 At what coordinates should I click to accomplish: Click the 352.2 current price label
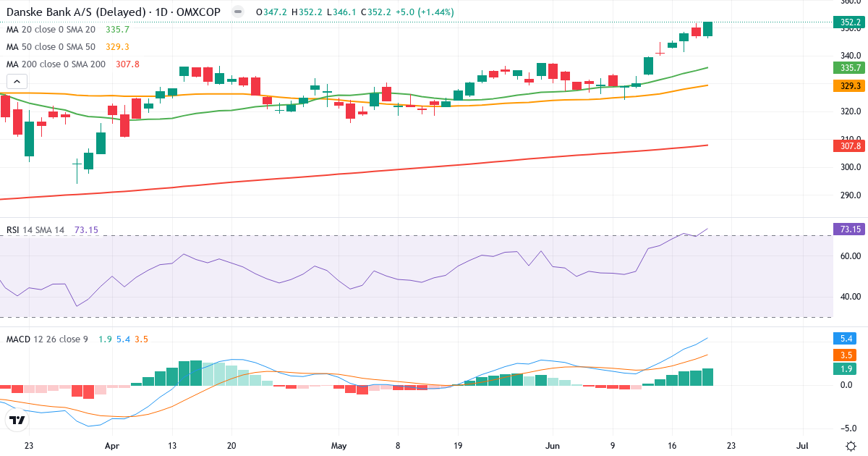[x=851, y=22]
